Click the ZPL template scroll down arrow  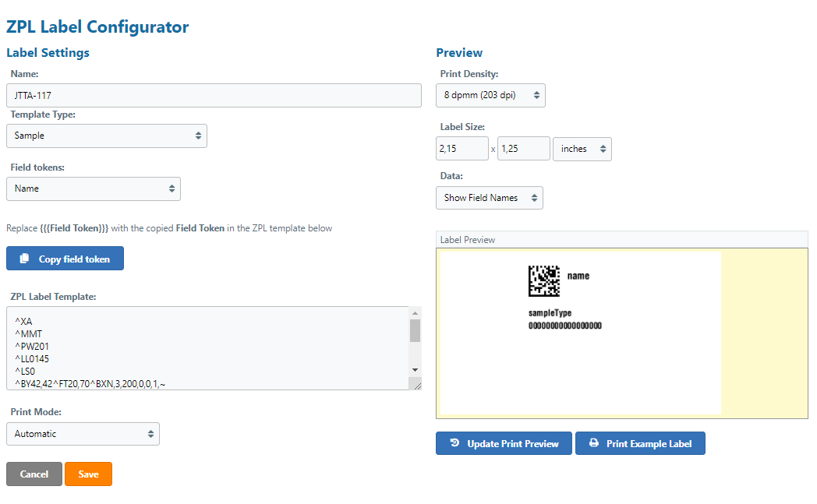(x=415, y=369)
